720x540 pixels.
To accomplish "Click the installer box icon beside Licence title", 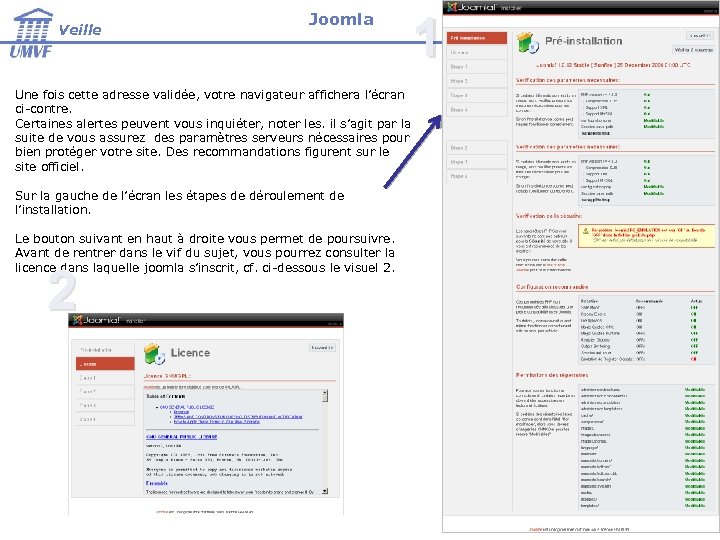I will (154, 354).
